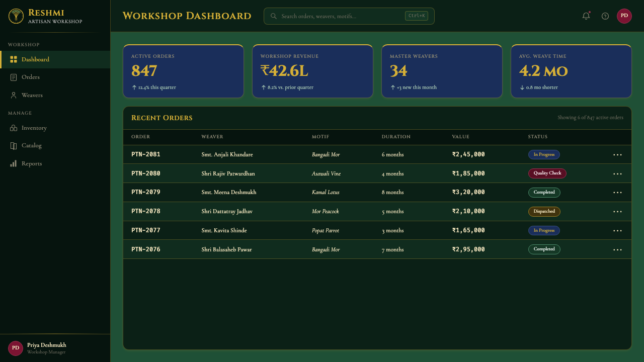The height and width of the screenshot is (362, 644).
Task: Click the search magnifier icon
Action: point(274,16)
